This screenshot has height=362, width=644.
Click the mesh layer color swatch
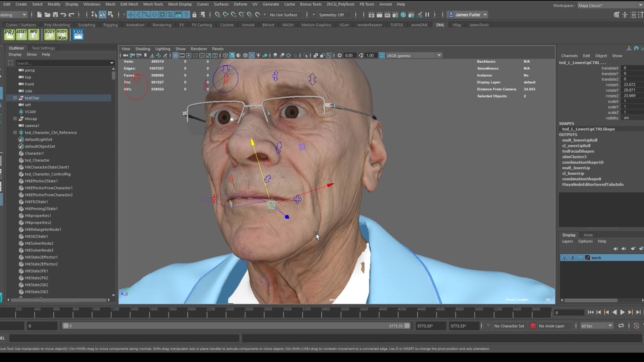coord(587,258)
